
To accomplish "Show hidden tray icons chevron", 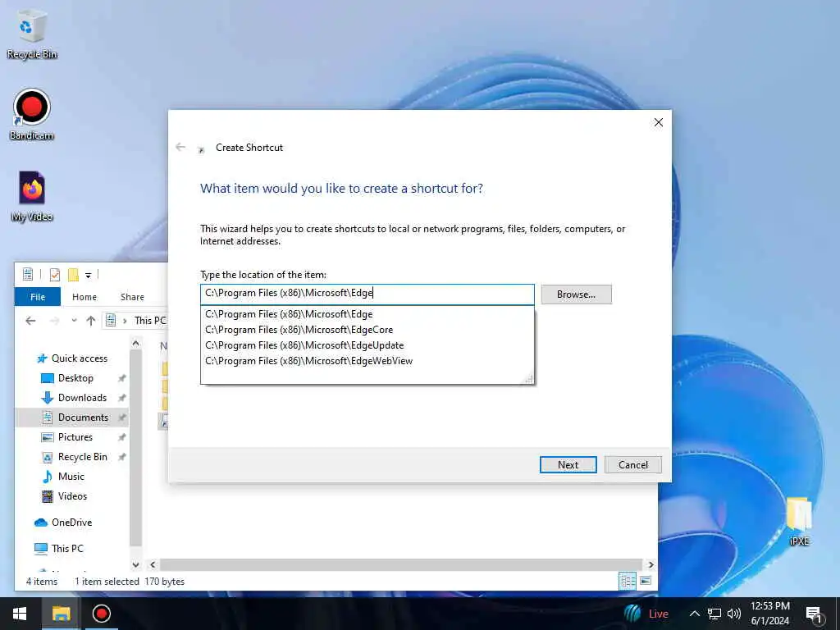I will 694,614.
